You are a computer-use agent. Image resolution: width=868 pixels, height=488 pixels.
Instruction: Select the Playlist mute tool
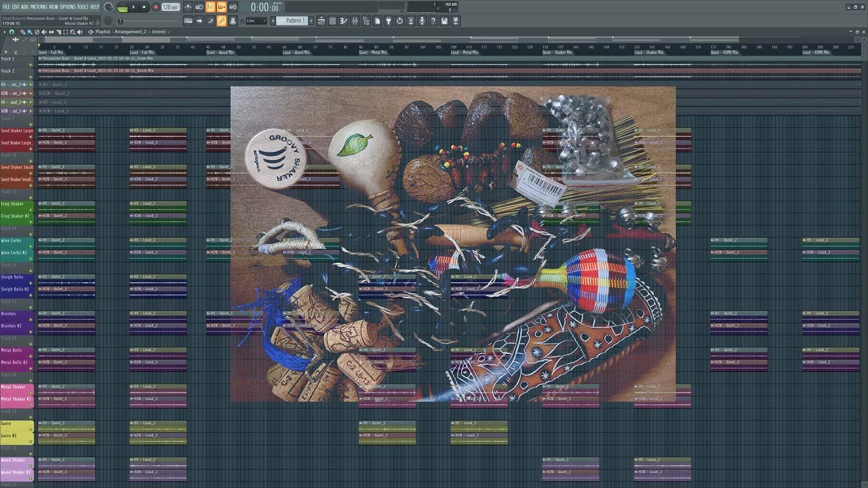coord(44,32)
